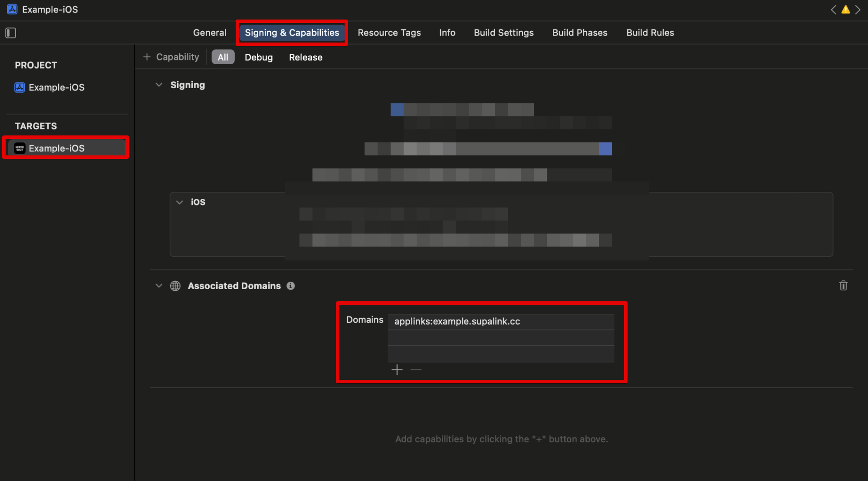This screenshot has height=481, width=868.
Task: Collapse the Signing section
Action: point(159,85)
